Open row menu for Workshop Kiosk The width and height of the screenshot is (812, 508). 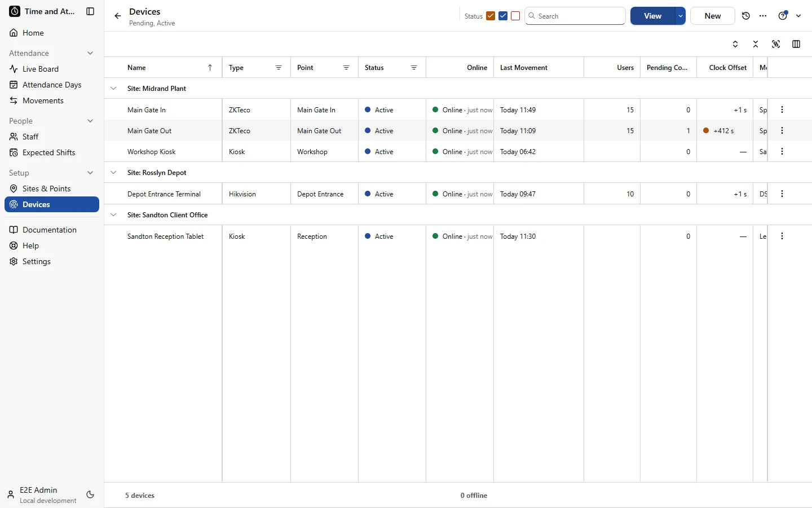point(782,151)
